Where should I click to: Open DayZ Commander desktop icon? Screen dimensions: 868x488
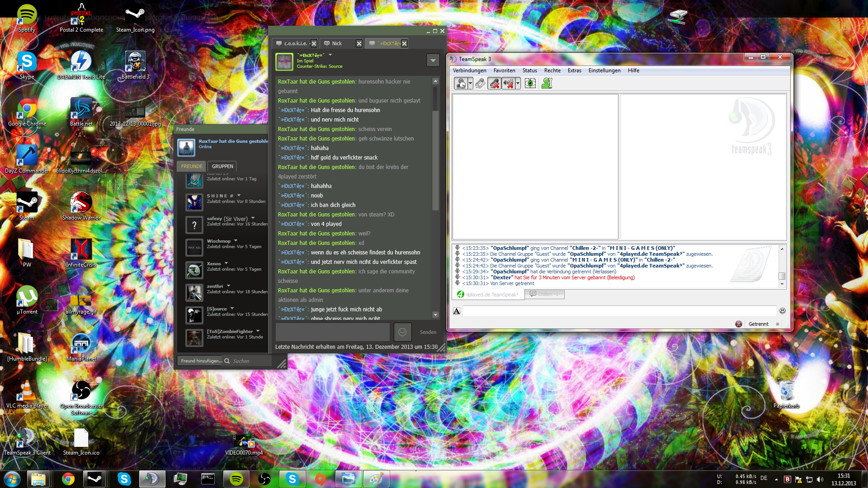click(27, 159)
